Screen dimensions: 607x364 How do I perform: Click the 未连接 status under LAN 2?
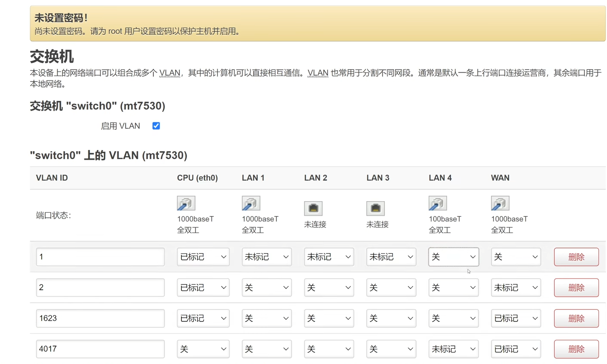(x=315, y=224)
